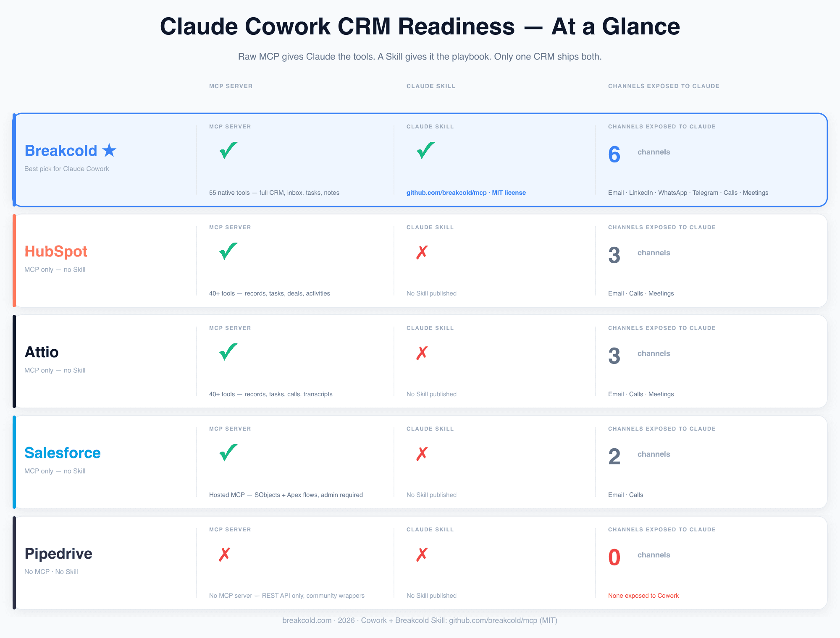
Task: Click the 'Raw MCP gives Claude the tools' subtitle
Action: click(x=420, y=57)
